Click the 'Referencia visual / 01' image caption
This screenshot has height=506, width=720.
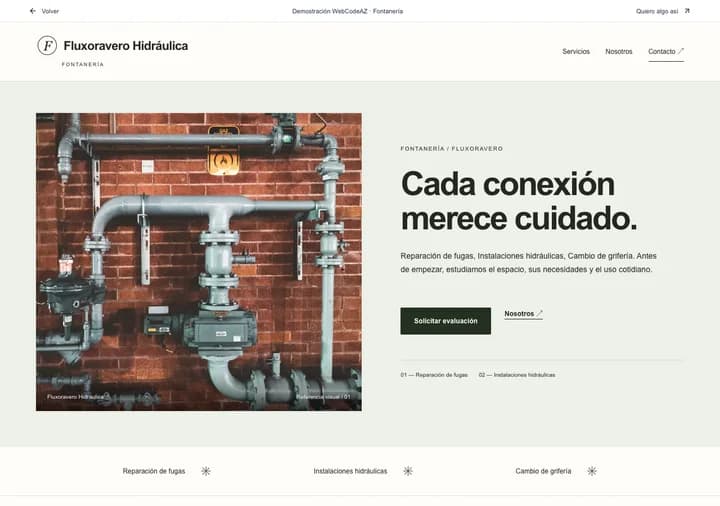[x=323, y=397]
